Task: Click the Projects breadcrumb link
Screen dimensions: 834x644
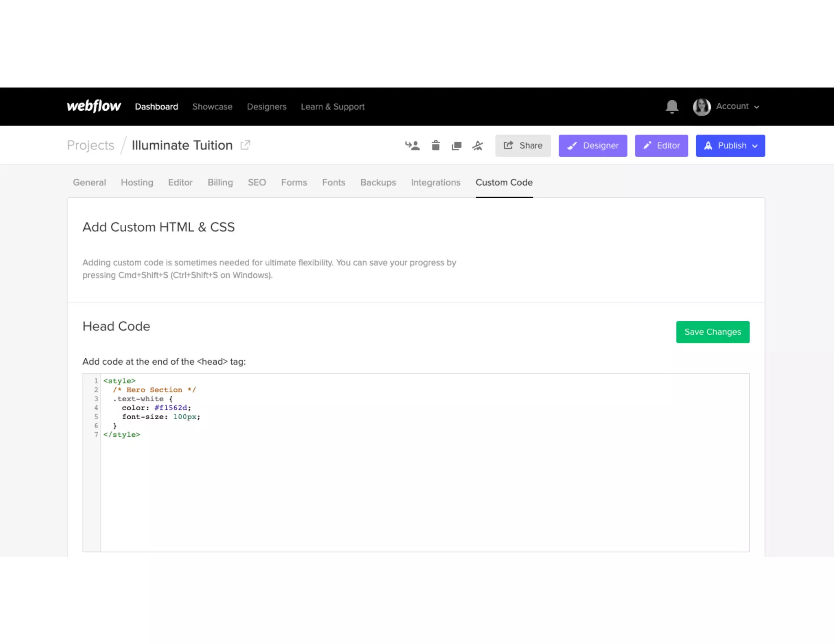Action: pyautogui.click(x=90, y=145)
